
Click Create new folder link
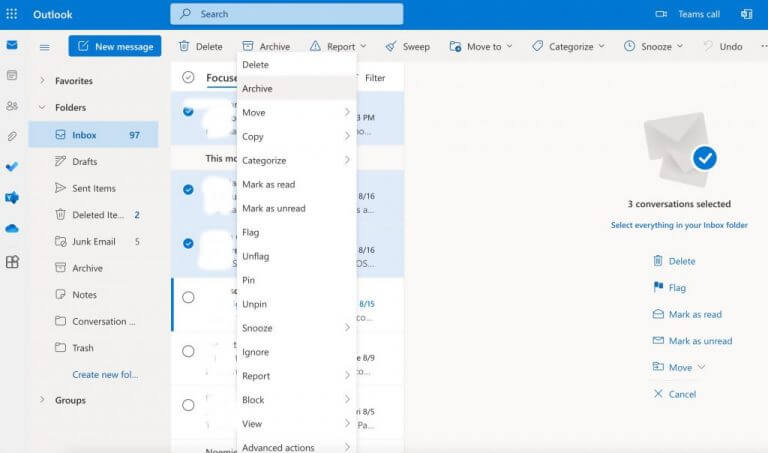point(105,375)
